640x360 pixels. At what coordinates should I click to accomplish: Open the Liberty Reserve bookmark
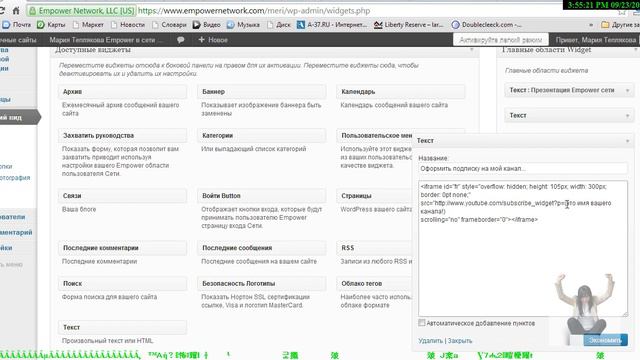[409, 25]
